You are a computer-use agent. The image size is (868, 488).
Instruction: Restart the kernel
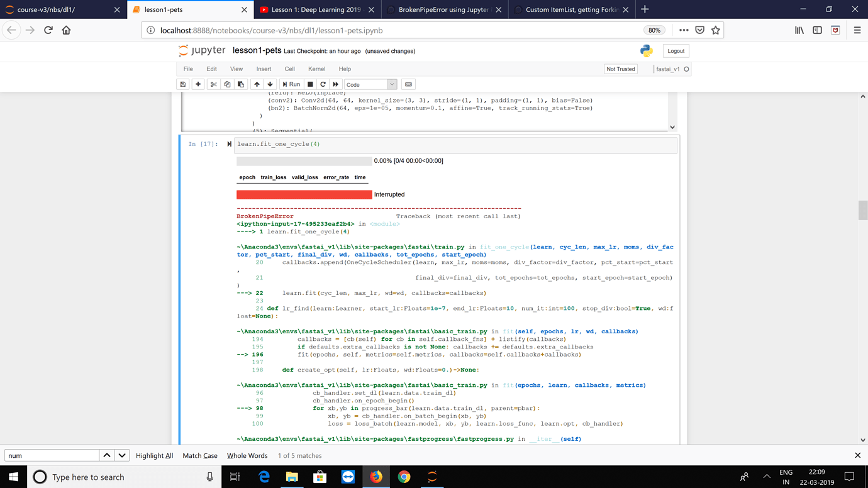[x=323, y=84]
